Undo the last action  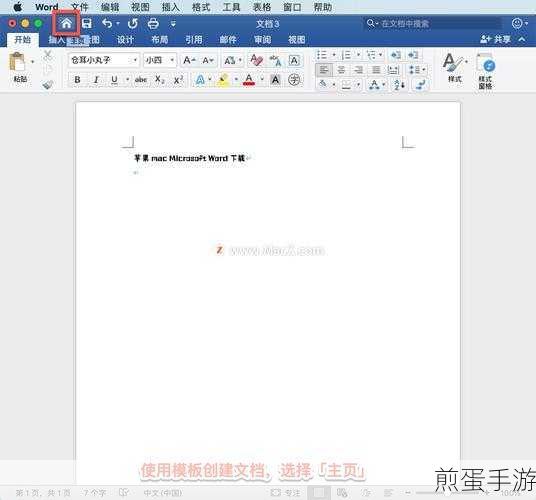pos(107,24)
